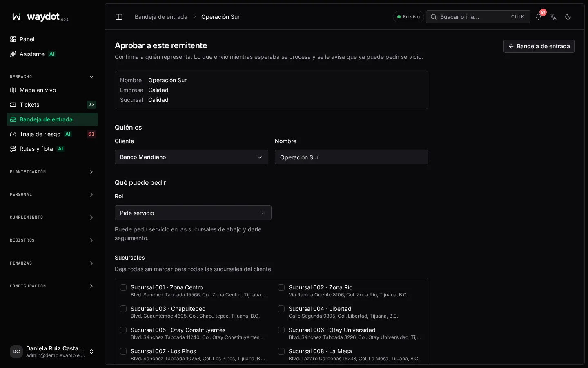Open the language translation icon
The width and height of the screenshot is (588, 368).
pos(553,17)
